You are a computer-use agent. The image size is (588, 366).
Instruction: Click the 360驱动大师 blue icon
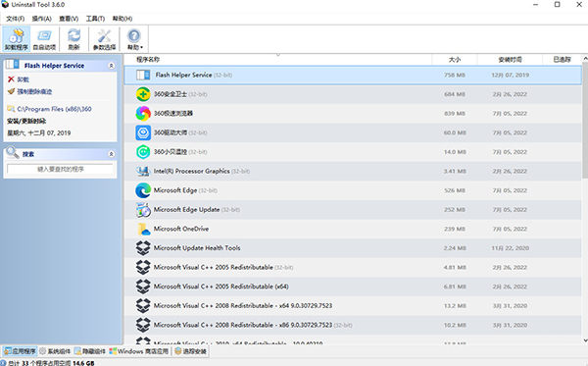(x=143, y=132)
